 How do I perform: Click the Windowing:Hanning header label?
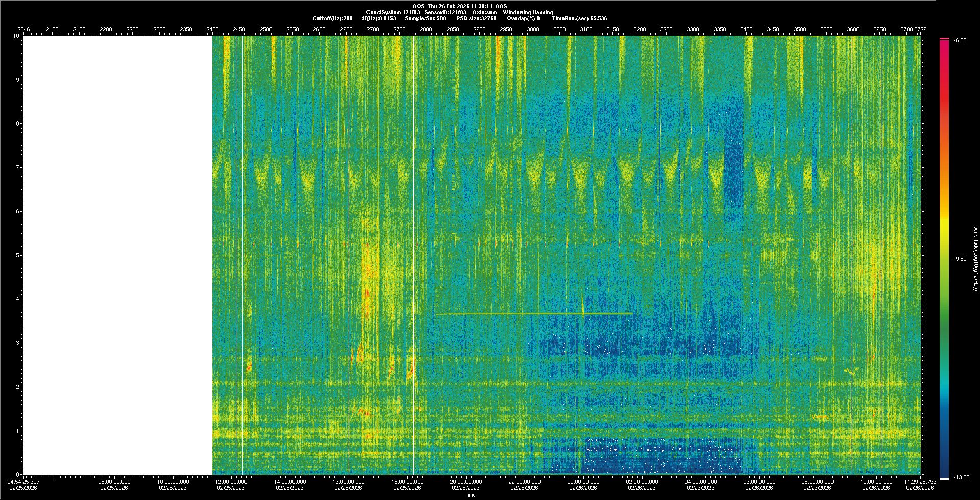(x=528, y=13)
